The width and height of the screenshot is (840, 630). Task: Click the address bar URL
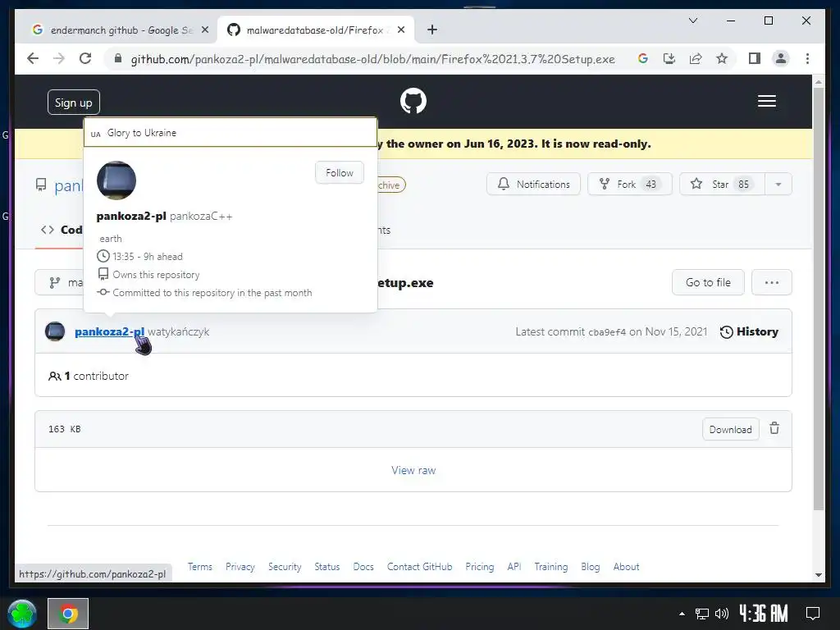pyautogui.click(x=372, y=59)
